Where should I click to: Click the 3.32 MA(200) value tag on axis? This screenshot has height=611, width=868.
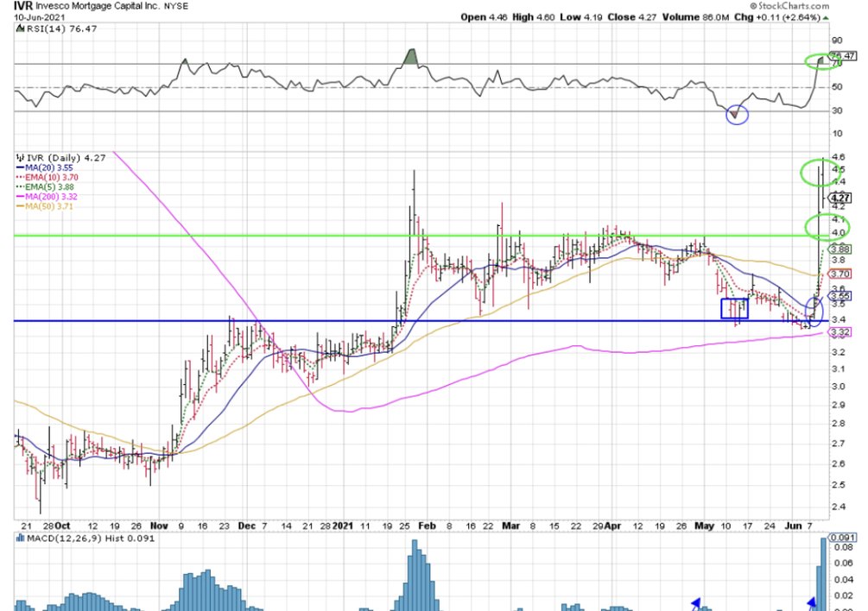(x=839, y=331)
